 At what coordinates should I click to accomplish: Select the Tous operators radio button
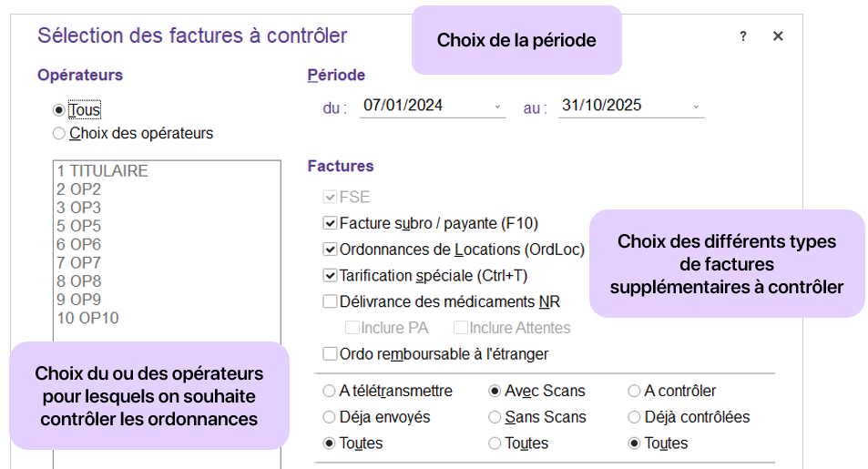tap(59, 110)
